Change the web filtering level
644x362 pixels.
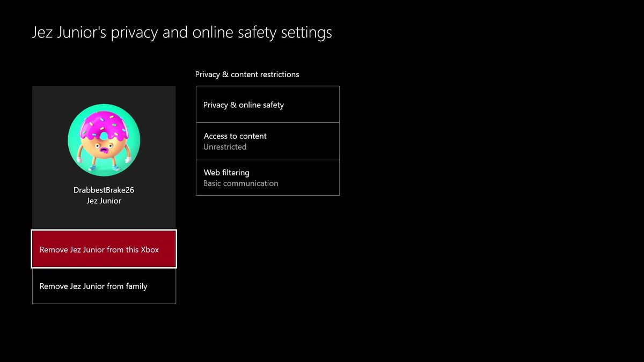(x=267, y=177)
